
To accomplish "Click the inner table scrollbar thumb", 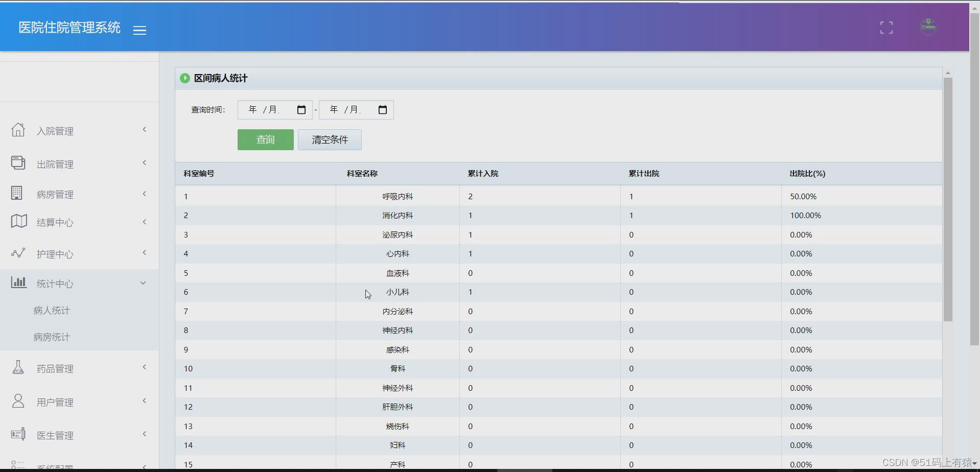I will pyautogui.click(x=948, y=199).
